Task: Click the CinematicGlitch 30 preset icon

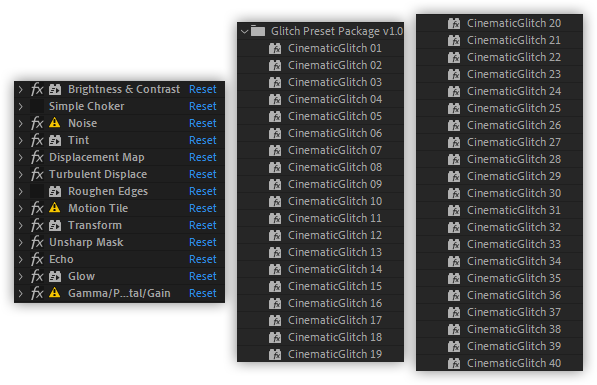Action: pyautogui.click(x=454, y=193)
